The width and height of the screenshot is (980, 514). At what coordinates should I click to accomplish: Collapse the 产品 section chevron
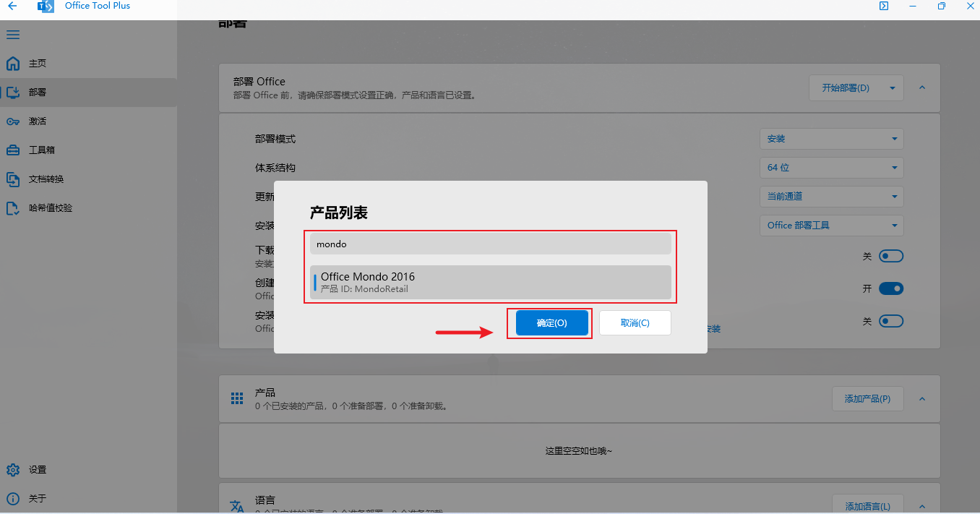point(922,399)
